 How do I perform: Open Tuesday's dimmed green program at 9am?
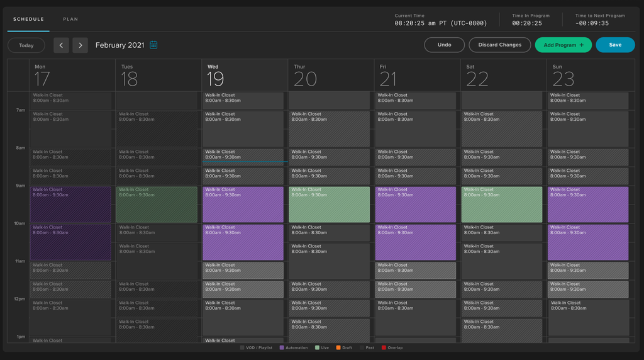point(157,205)
